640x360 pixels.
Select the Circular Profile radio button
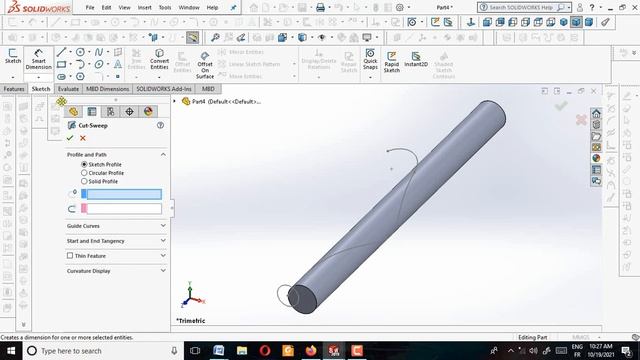(x=84, y=173)
